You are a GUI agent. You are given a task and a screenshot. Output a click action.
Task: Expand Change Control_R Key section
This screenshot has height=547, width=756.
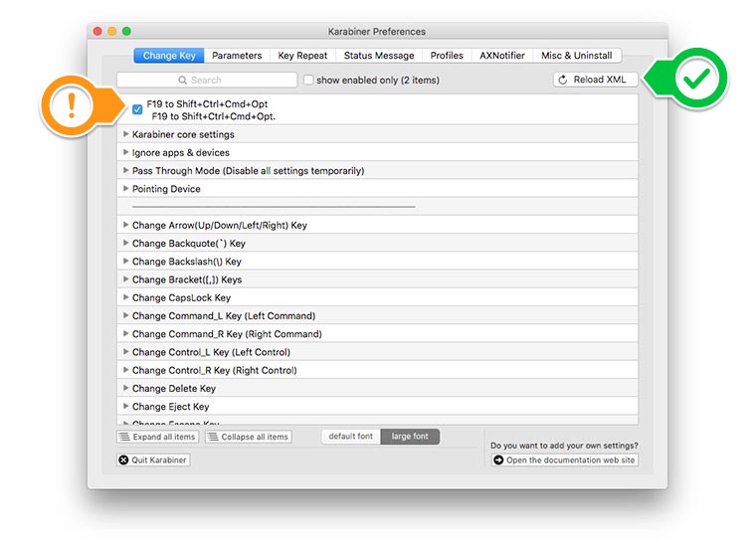(125, 370)
